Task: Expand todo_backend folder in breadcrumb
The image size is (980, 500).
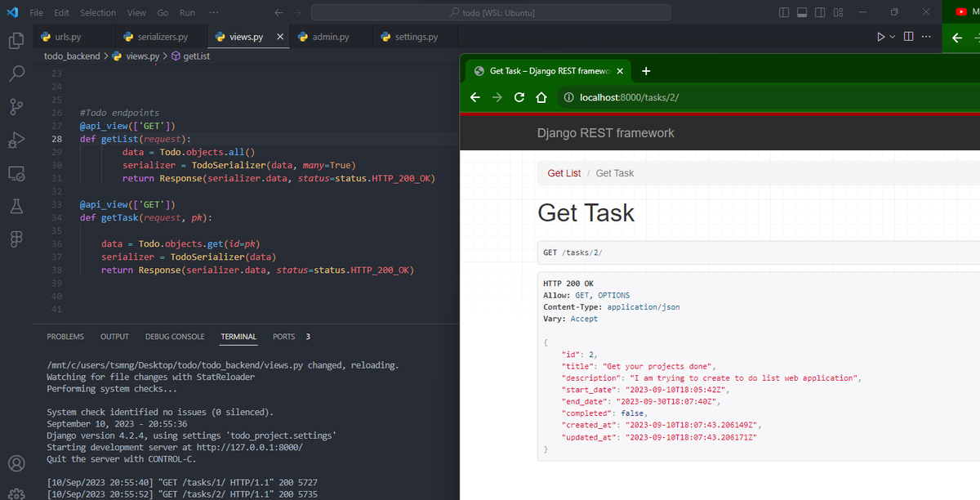Action: [72, 56]
